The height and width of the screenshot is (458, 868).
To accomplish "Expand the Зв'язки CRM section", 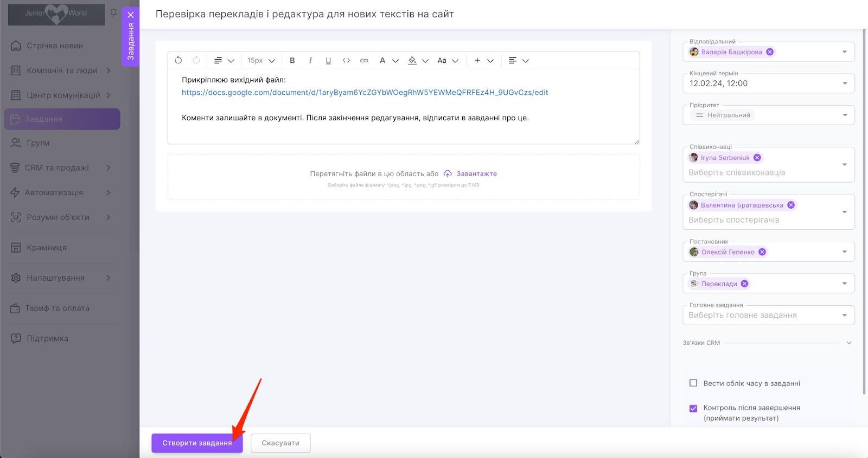I will (849, 343).
